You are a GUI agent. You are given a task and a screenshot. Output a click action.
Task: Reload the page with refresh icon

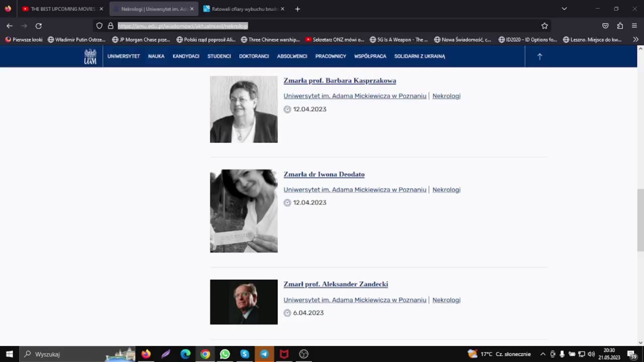tap(38, 26)
